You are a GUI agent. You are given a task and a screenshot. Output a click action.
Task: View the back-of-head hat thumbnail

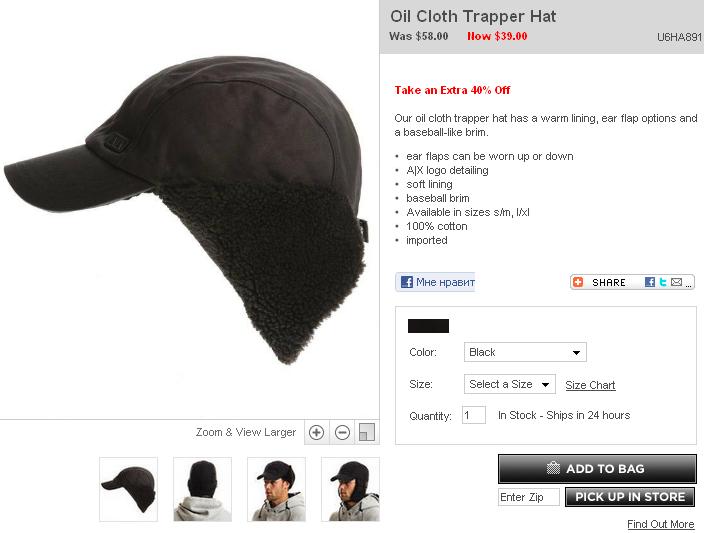pyautogui.click(x=202, y=489)
